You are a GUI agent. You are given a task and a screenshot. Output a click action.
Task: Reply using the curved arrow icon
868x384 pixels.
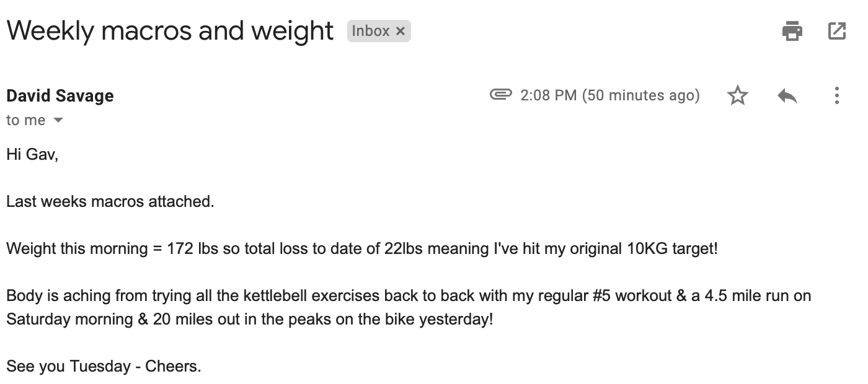click(787, 95)
